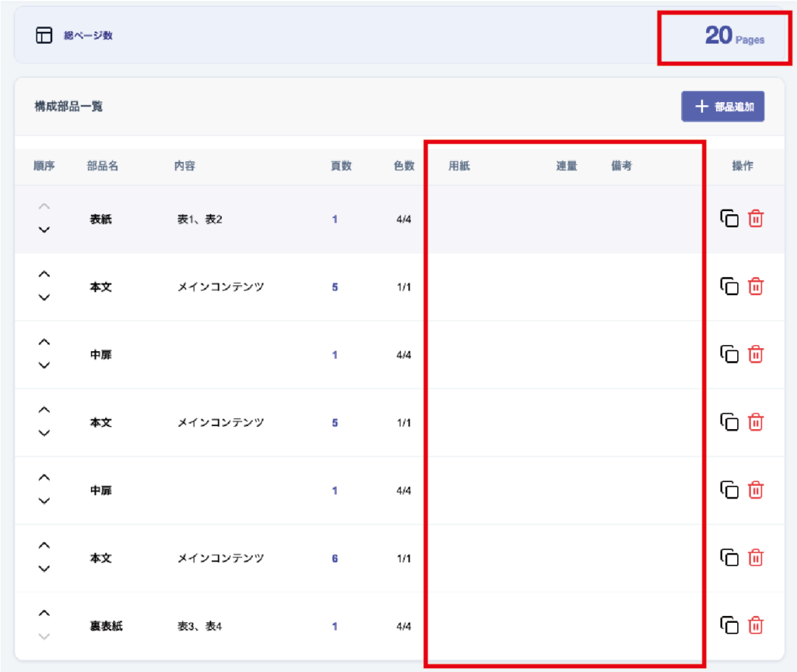Copy the second 中扉 row
This screenshot has width=797, height=672.
click(729, 490)
